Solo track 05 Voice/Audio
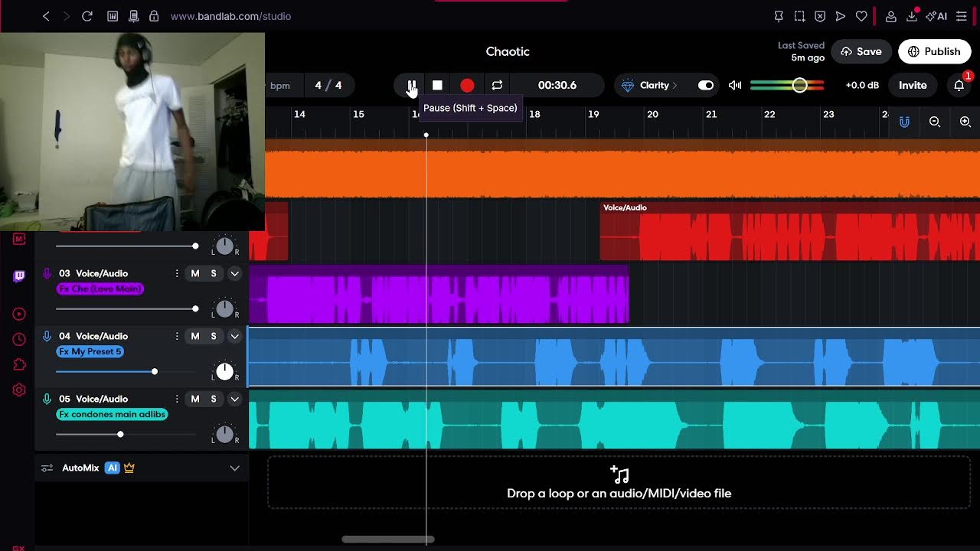Viewport: 980px width, 551px height. tap(214, 399)
